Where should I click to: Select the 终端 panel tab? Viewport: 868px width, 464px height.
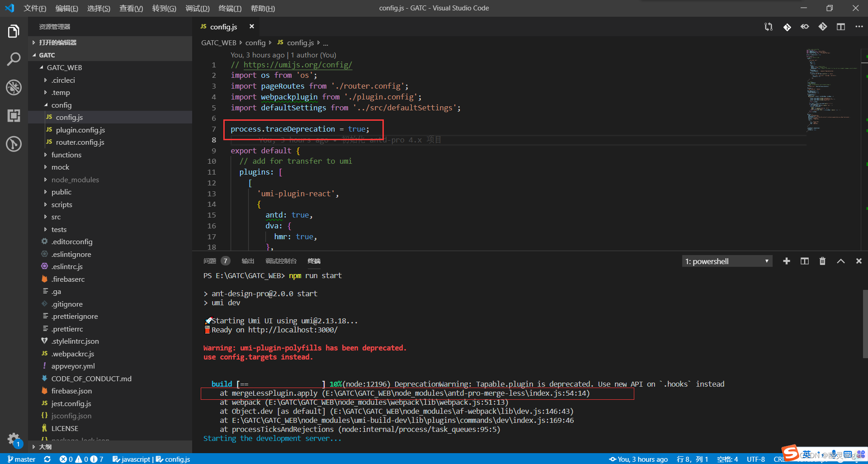[x=314, y=261]
